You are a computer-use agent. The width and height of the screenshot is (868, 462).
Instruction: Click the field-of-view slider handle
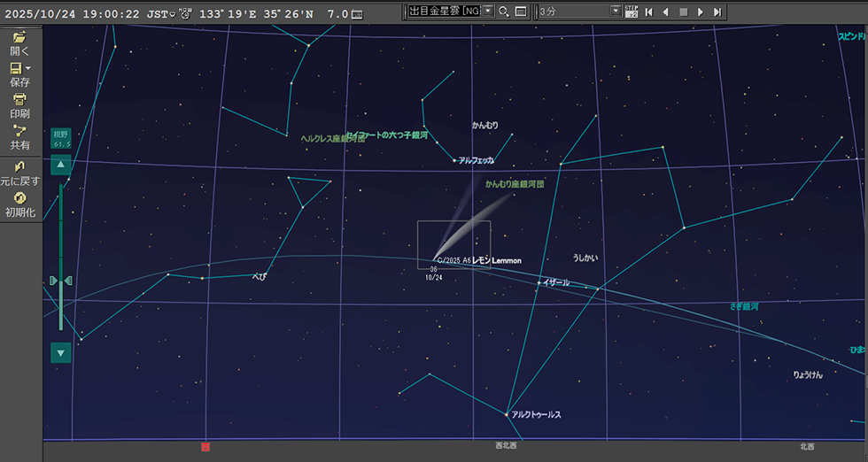pos(60,281)
